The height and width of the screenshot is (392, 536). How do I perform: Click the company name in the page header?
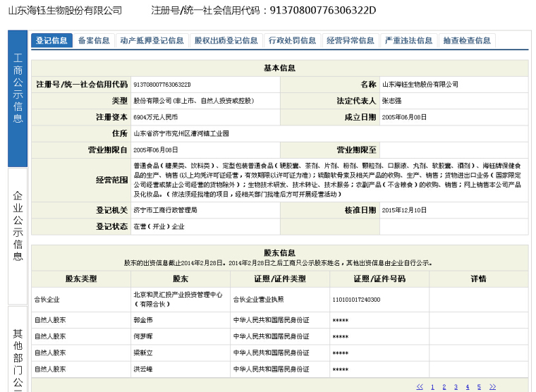pos(65,11)
